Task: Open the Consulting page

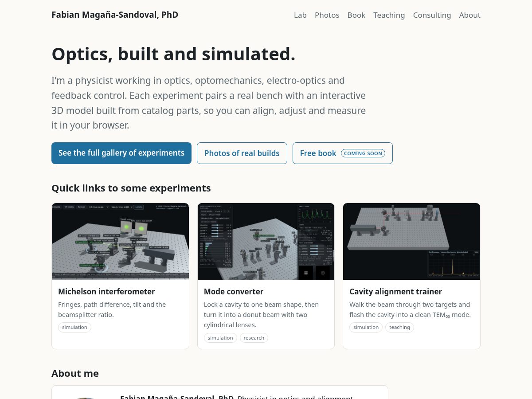Action: coord(432,15)
